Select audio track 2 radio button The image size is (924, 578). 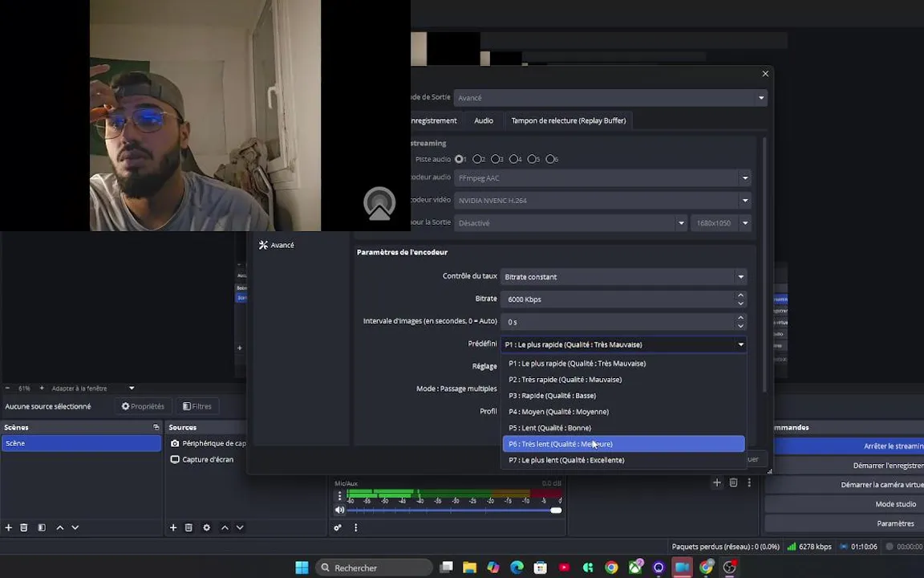(476, 159)
